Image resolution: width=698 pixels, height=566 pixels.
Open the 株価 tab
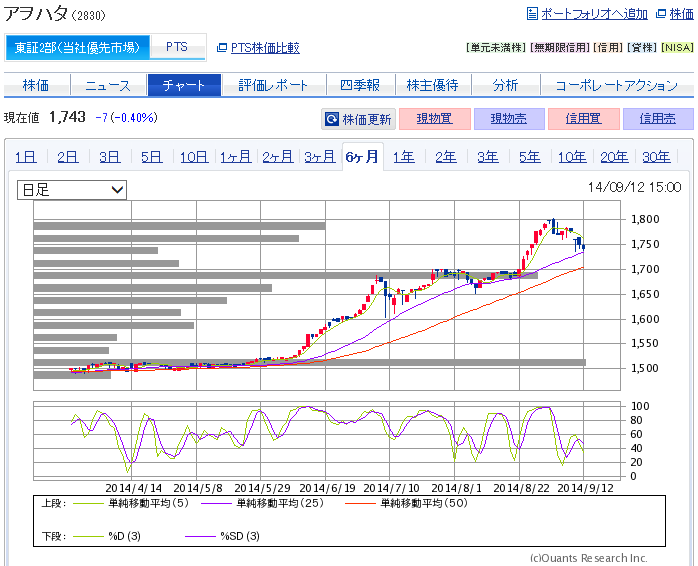(36, 85)
